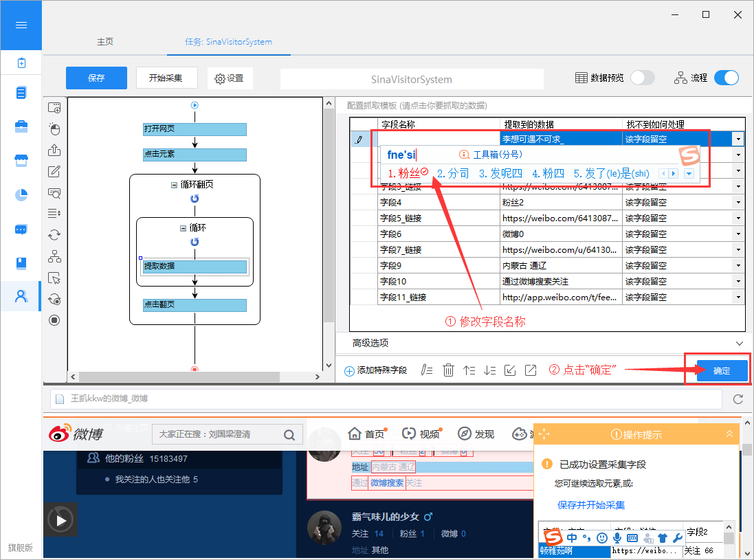754x560 pixels.
Task: Select the mouse hover cursor tool
Action: point(54,278)
